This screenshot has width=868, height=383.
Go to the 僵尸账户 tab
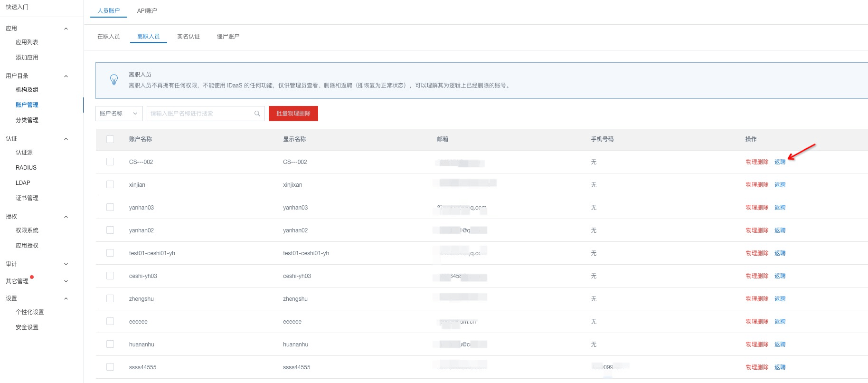(x=228, y=37)
